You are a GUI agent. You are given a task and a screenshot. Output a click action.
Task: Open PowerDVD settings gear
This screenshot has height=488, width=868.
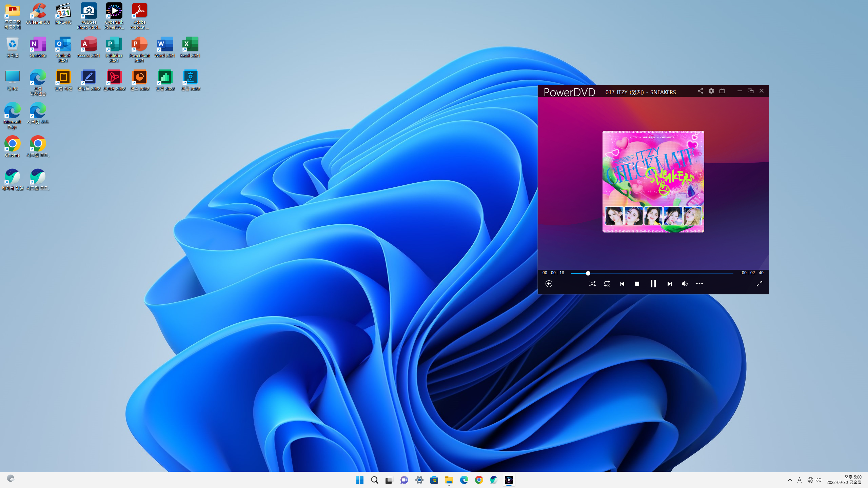tap(711, 91)
